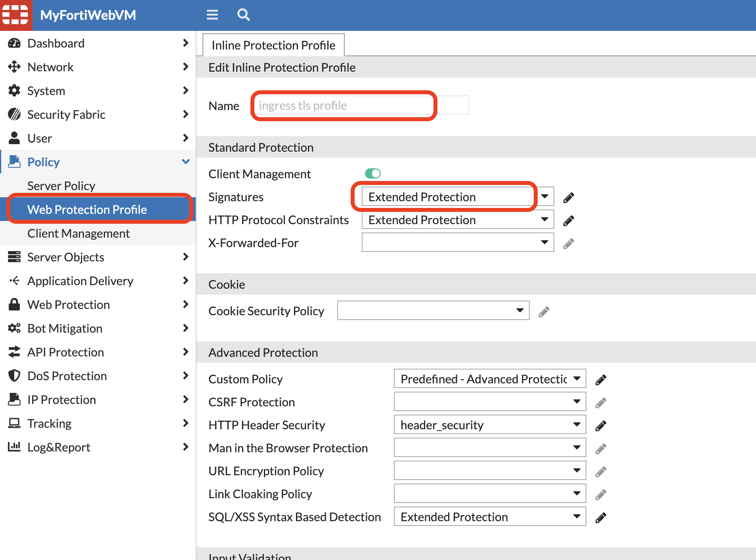
Task: Click the System gear icon
Action: tap(14, 91)
